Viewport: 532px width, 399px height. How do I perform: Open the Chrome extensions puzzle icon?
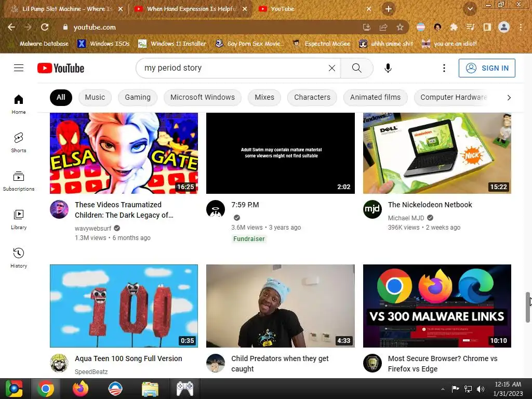pyautogui.click(x=454, y=27)
